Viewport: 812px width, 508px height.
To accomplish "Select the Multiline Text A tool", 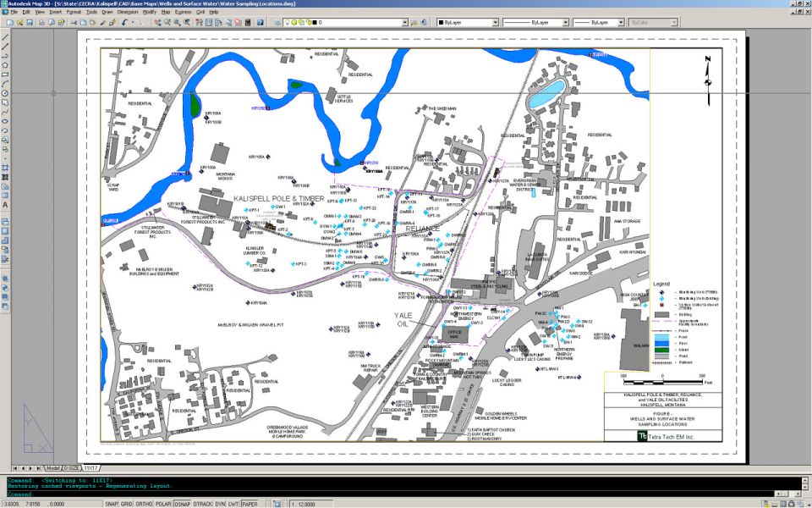I will point(5,205).
